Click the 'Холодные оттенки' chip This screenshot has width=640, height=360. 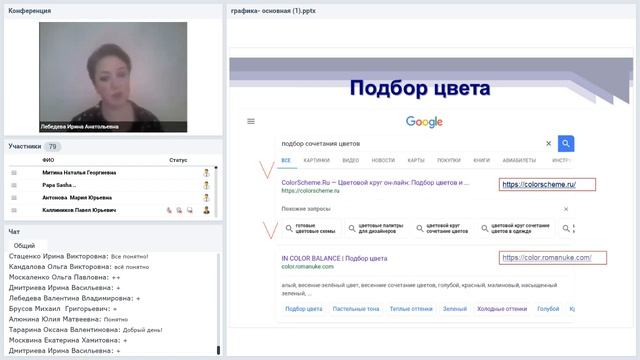coord(502,309)
